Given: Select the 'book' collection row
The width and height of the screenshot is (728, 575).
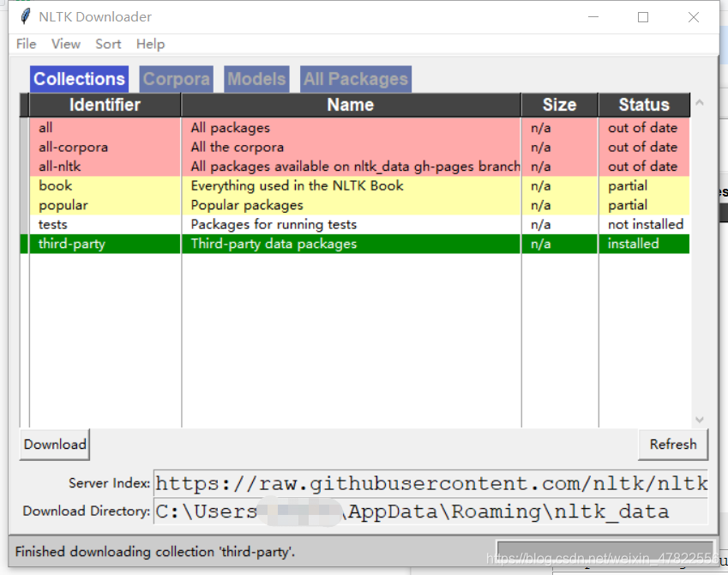Looking at the screenshot, I should tap(355, 186).
